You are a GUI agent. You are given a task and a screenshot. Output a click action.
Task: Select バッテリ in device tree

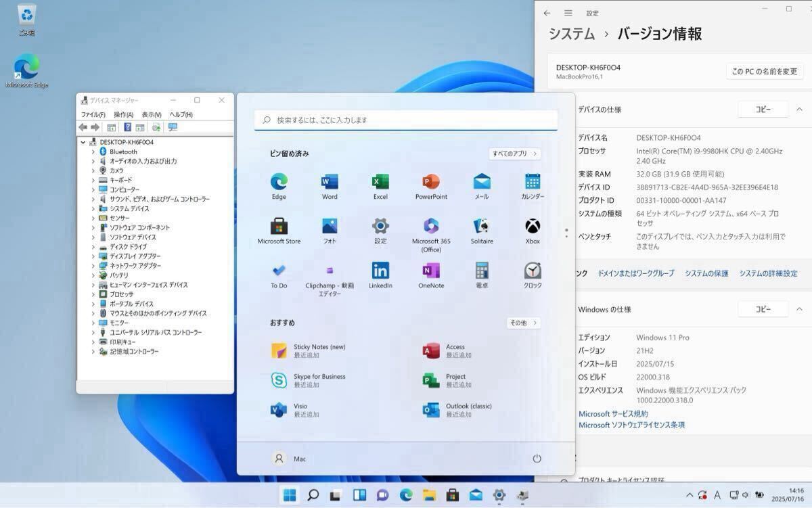[x=119, y=275]
